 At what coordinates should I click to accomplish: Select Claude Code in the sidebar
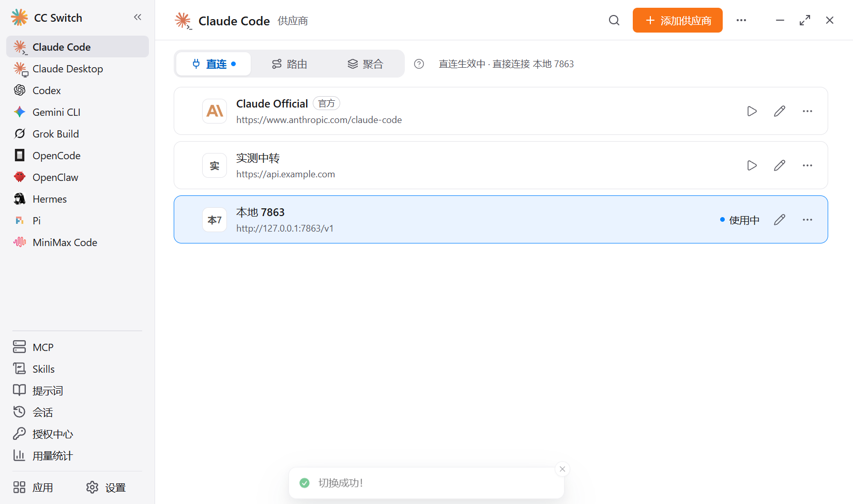[x=78, y=47]
